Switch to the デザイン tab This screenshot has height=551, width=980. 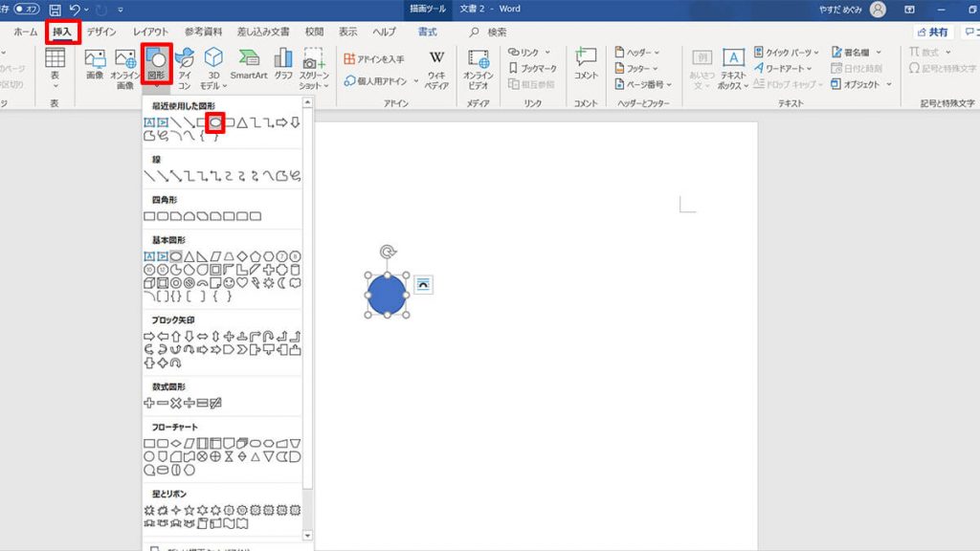[x=101, y=32]
